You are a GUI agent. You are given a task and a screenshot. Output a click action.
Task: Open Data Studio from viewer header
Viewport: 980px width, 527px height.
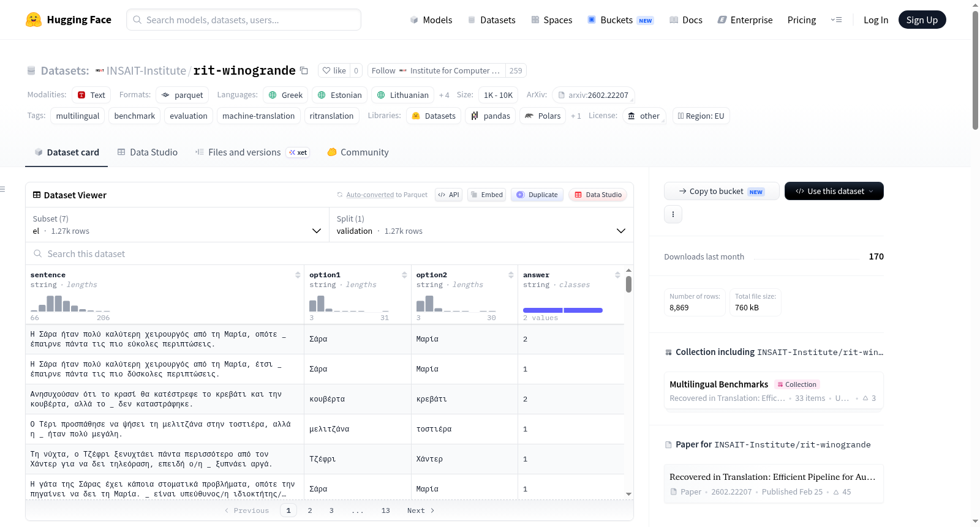pyautogui.click(x=597, y=195)
